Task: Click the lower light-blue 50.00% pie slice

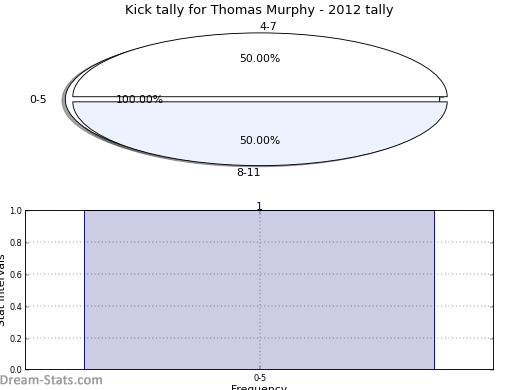Action: pos(260,133)
